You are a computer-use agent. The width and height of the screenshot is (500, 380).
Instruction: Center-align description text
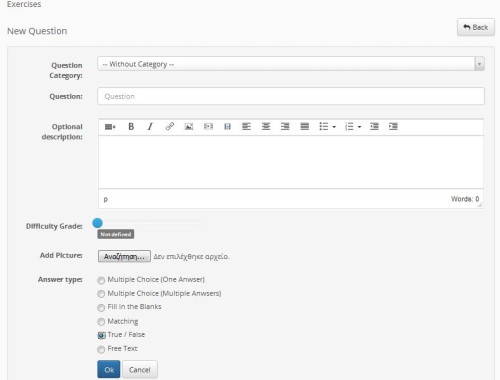point(266,126)
